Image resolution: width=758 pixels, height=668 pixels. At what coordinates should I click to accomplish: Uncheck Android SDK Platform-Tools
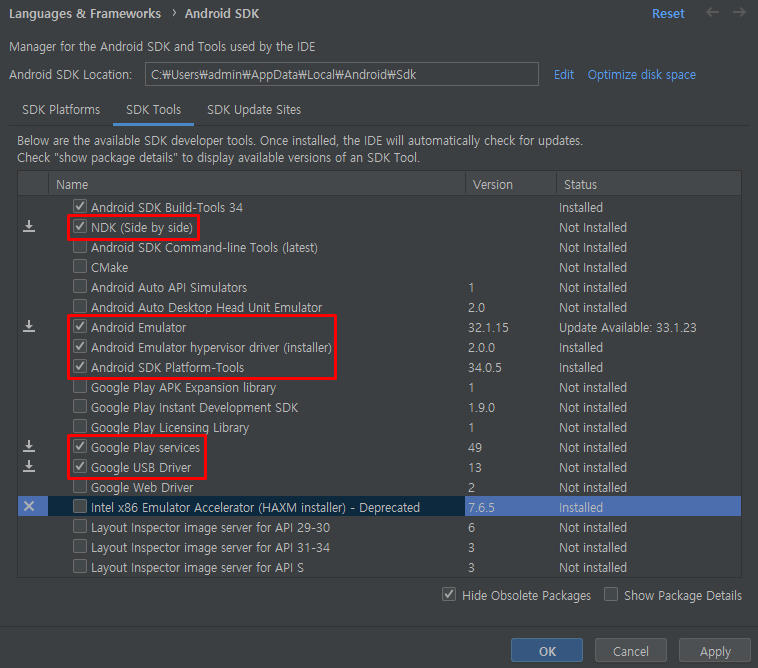80,366
